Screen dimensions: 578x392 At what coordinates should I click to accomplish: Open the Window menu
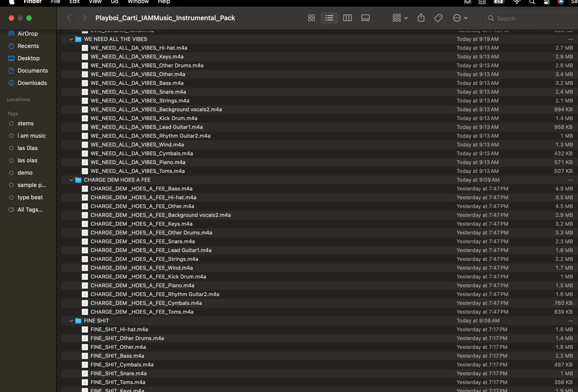tap(138, 2)
